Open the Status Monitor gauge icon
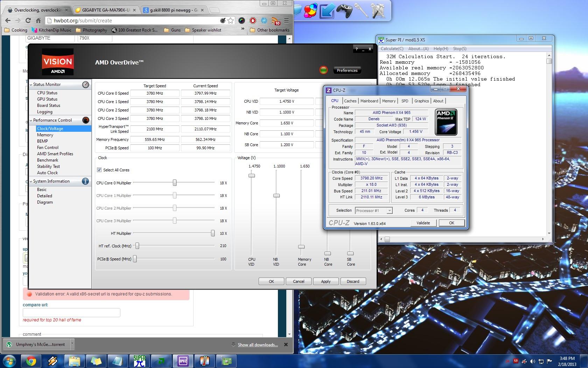588x368 pixels. coord(86,84)
